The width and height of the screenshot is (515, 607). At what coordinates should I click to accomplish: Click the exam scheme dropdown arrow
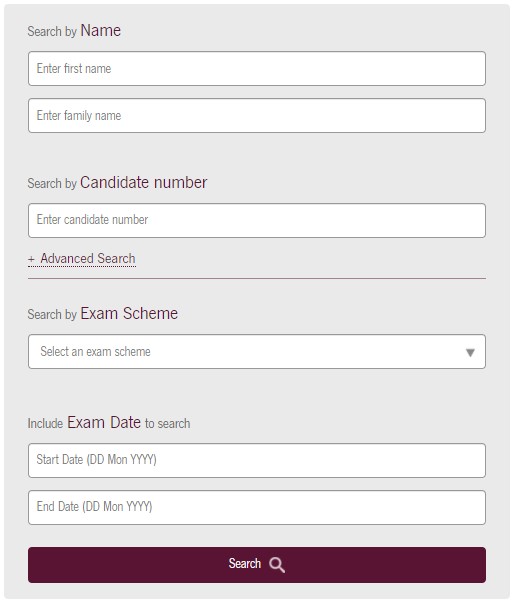[x=470, y=353]
